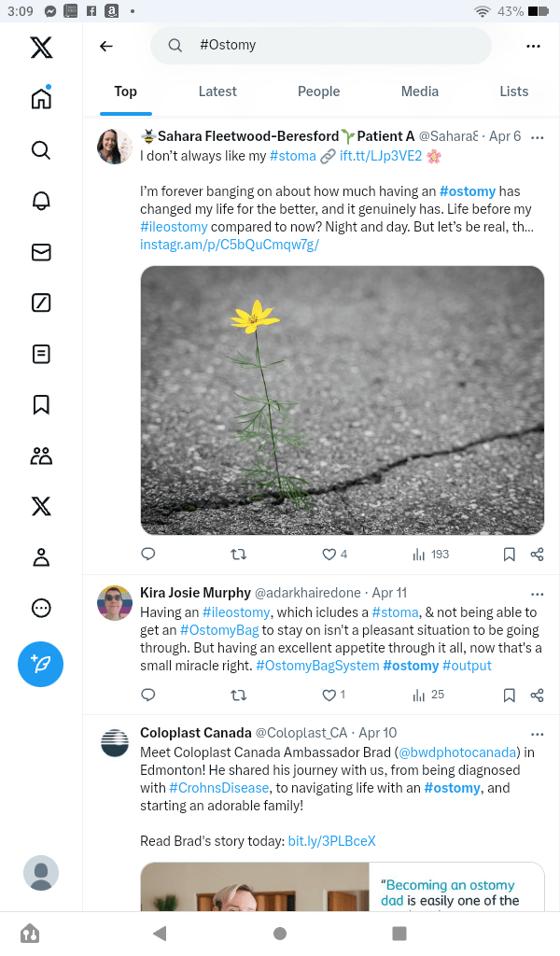Open Lists icon in sidebar
Screen dimensions: 560x956
pos(41,354)
